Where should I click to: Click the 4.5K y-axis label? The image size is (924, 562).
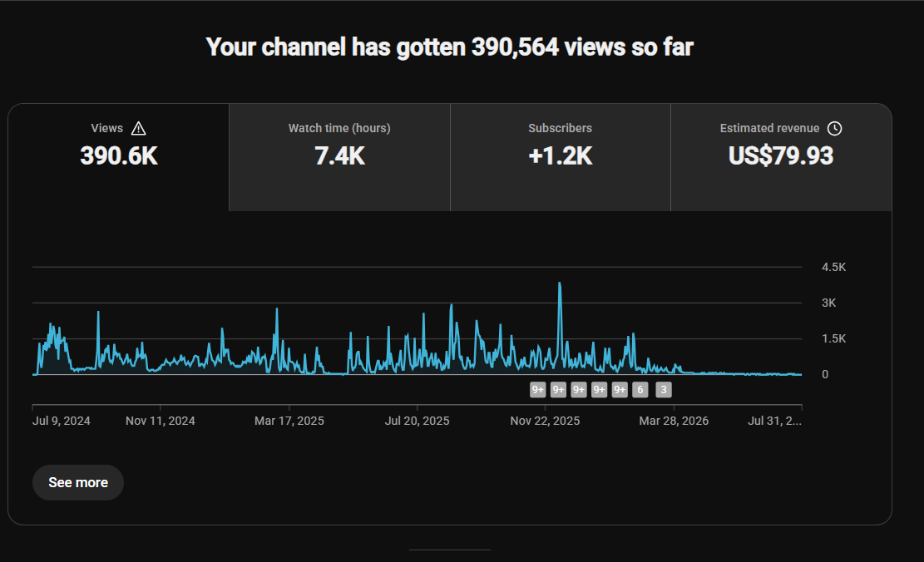834,267
